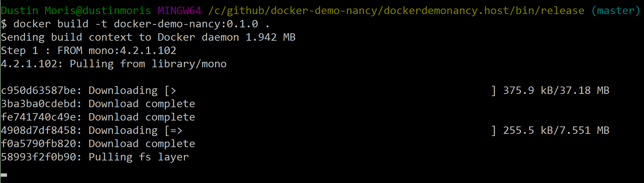Click the Pulling from library/mono line
644x183 pixels.
point(114,64)
